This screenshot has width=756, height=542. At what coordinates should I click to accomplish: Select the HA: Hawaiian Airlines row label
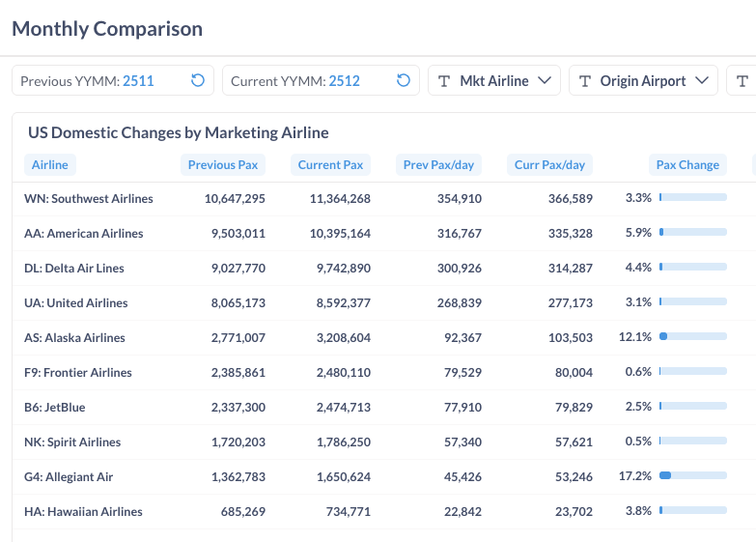[83, 512]
